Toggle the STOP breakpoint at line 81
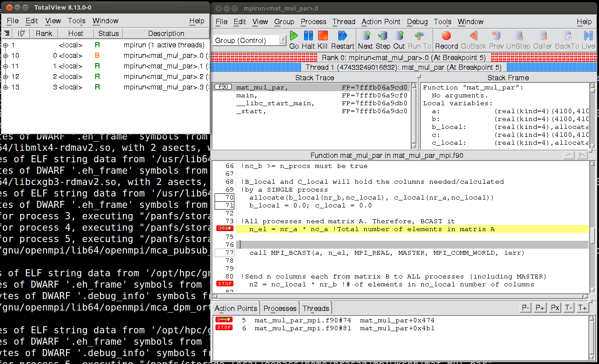Viewport: 599px width, 364px height. pyautogui.click(x=224, y=284)
